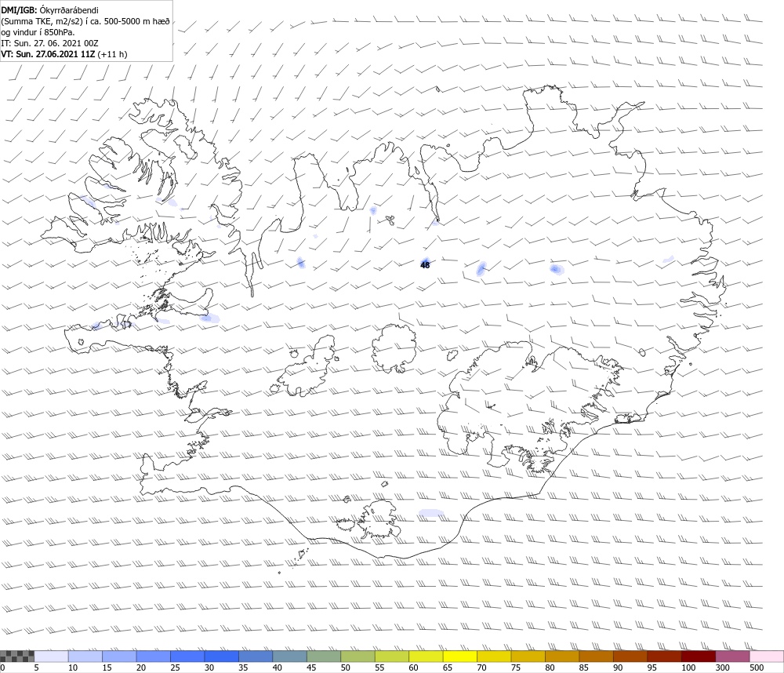Screen dimensions: 784x673
Task: Pick the light blue swatch between 10 and 15
Action: pos(85,656)
